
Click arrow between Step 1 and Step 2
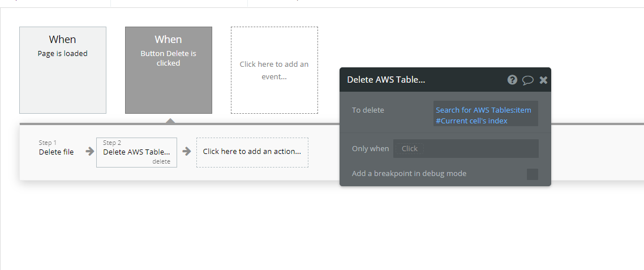[89, 151]
